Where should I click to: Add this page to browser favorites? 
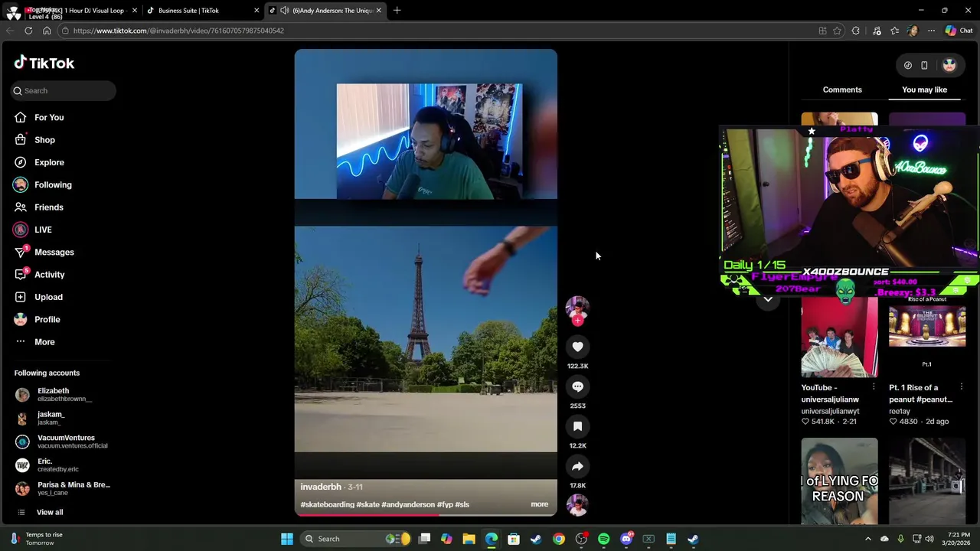click(837, 31)
